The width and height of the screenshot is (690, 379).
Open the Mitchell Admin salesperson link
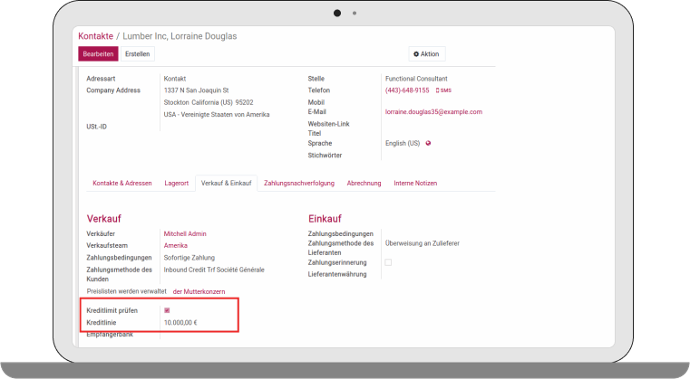185,234
